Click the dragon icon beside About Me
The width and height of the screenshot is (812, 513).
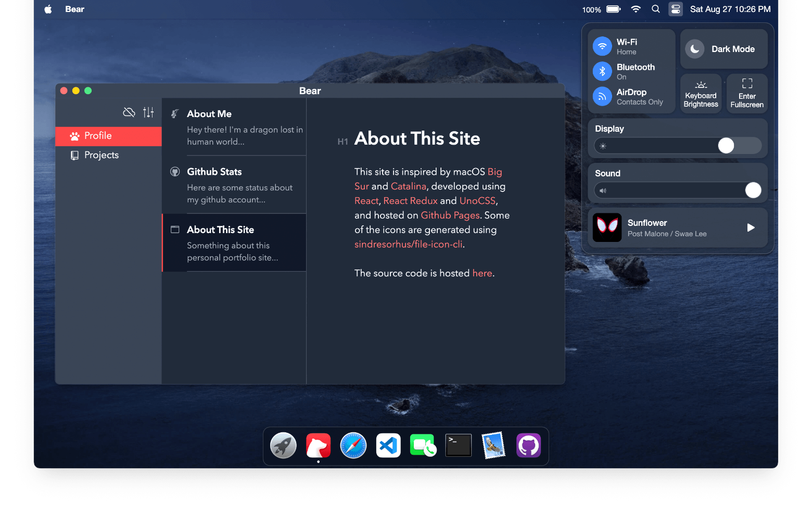[175, 113]
